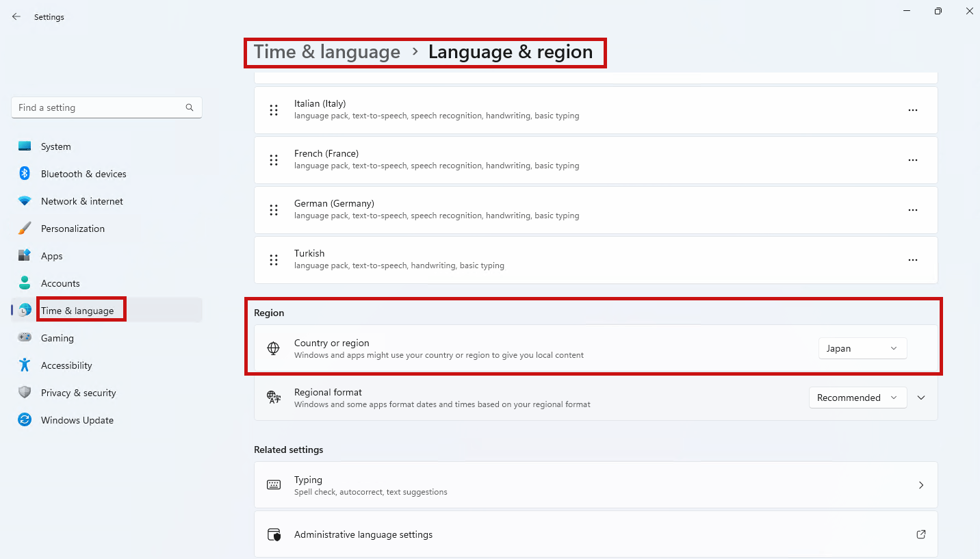Open Administrative language settings external link icon

pyautogui.click(x=921, y=534)
